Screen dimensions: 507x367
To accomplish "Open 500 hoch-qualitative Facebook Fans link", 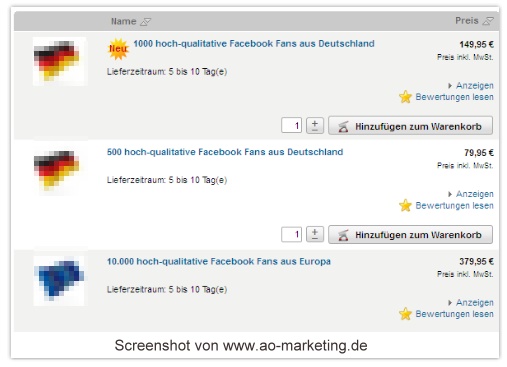I will [x=225, y=152].
